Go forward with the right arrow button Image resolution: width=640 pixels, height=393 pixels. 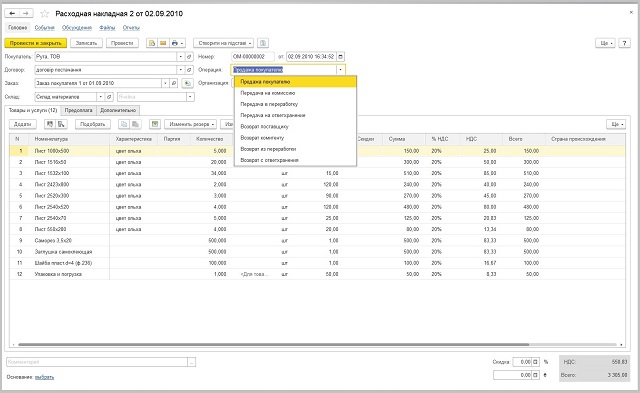point(26,13)
